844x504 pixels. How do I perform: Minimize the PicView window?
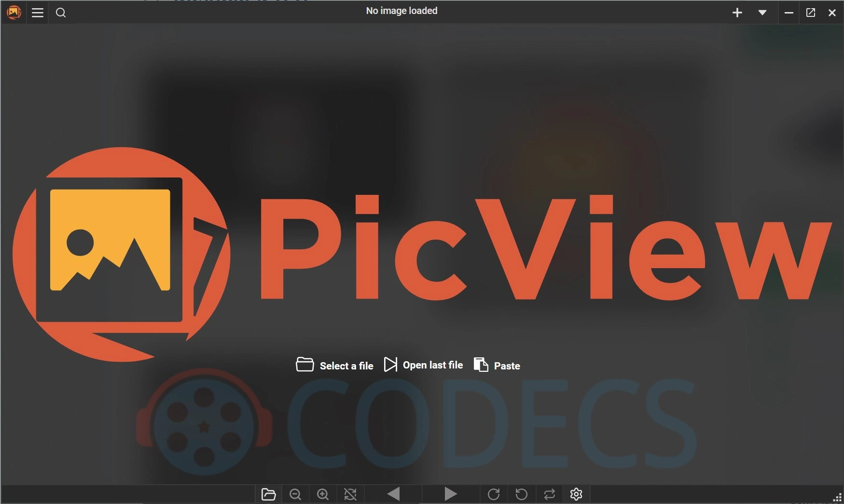pos(789,13)
